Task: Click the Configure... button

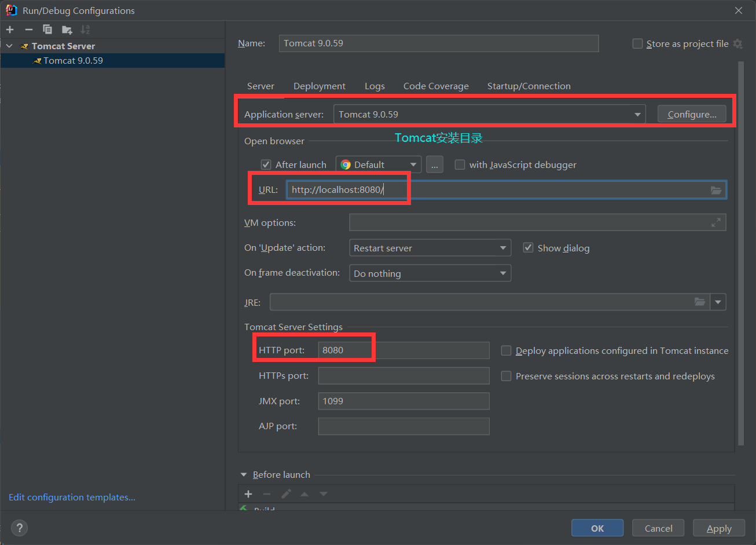Action: pyautogui.click(x=692, y=114)
